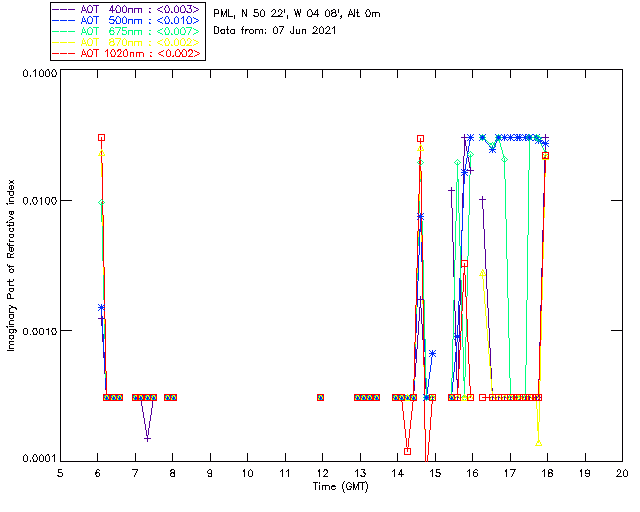The width and height of the screenshot is (640, 512).
Task: Click the purple plus marker at the dip near hour 7
Action: (147, 439)
